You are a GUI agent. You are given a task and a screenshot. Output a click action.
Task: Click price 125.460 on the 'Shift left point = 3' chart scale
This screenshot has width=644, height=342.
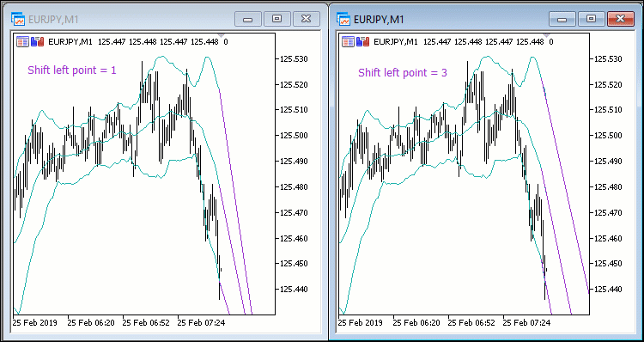[x=609, y=238]
